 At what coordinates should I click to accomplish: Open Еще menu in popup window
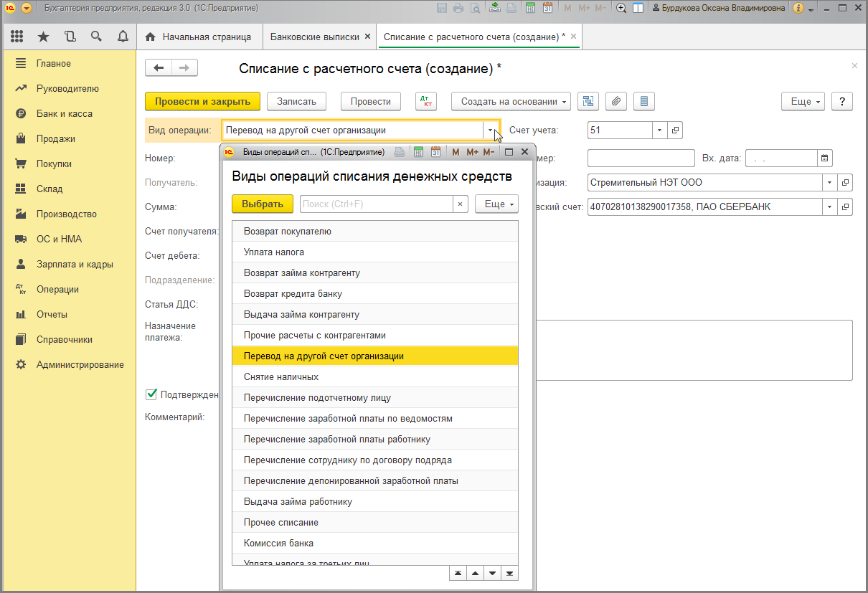[496, 204]
